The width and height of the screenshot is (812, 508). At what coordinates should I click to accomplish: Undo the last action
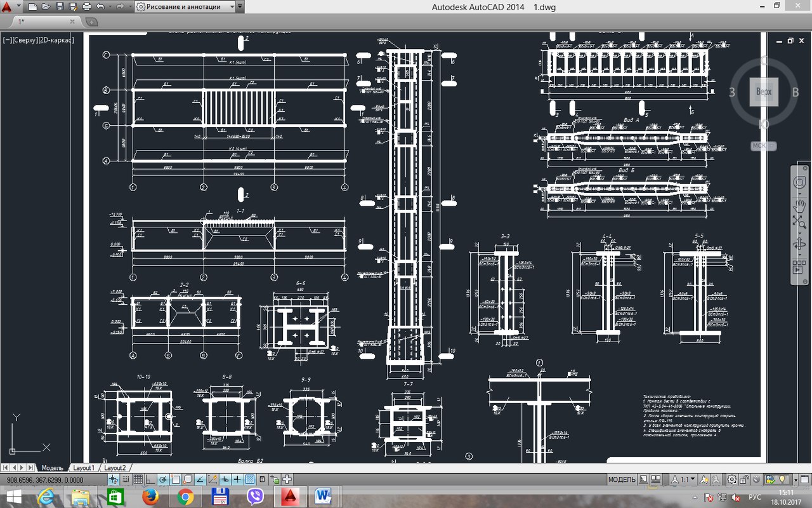[100, 7]
